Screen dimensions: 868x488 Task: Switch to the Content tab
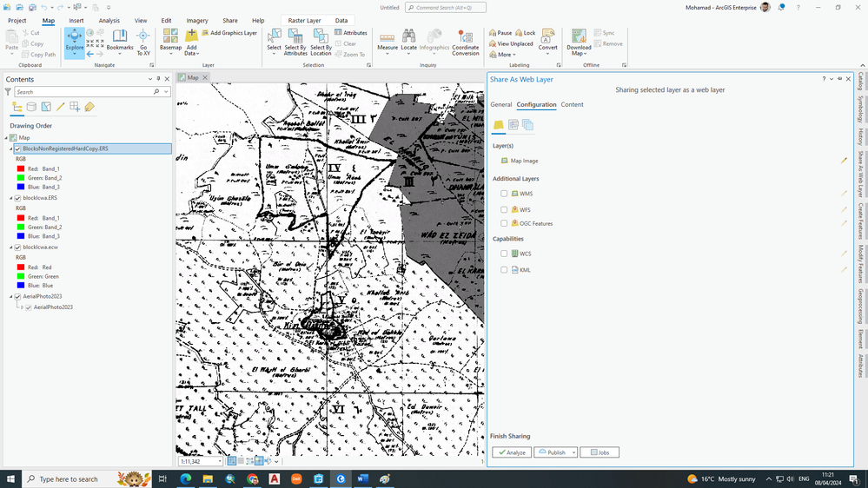coord(572,104)
